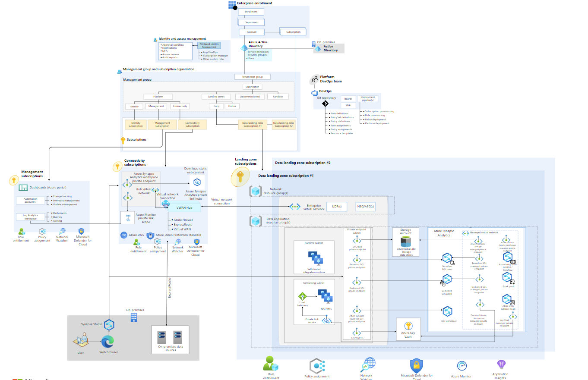
Task: Select the Boards box under DevOps
Action: point(348,98)
